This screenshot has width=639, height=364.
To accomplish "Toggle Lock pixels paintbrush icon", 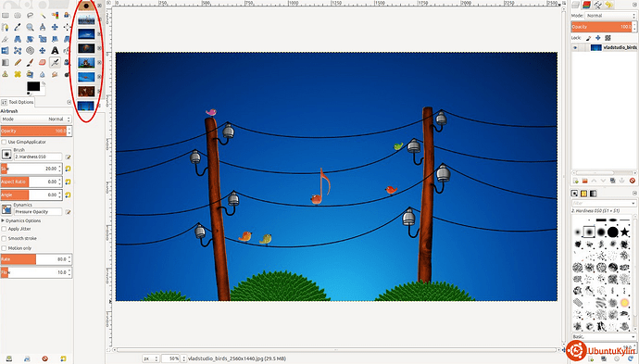I will pyautogui.click(x=588, y=38).
